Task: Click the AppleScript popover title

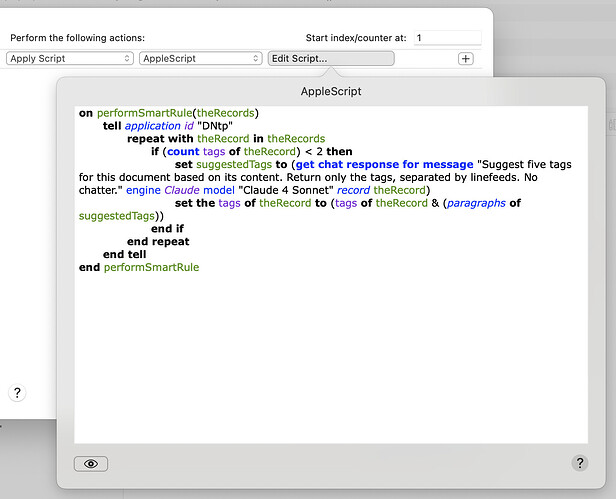Action: (x=330, y=92)
